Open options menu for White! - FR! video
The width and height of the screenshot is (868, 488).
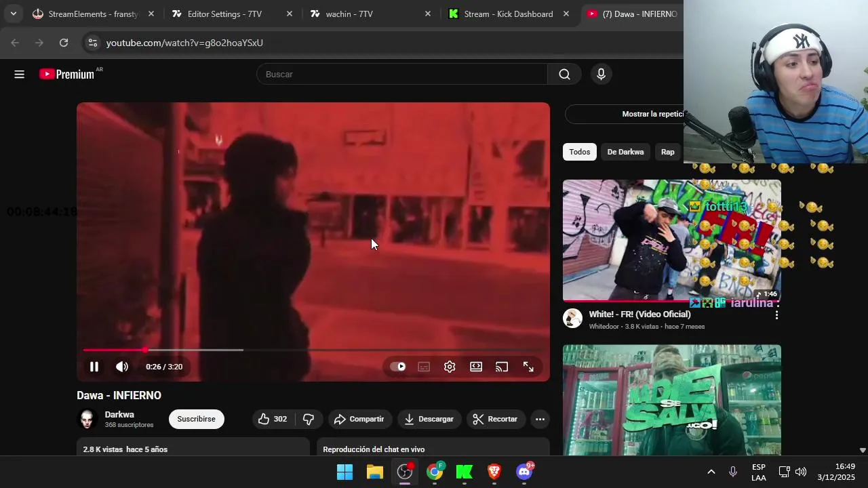[776, 314]
